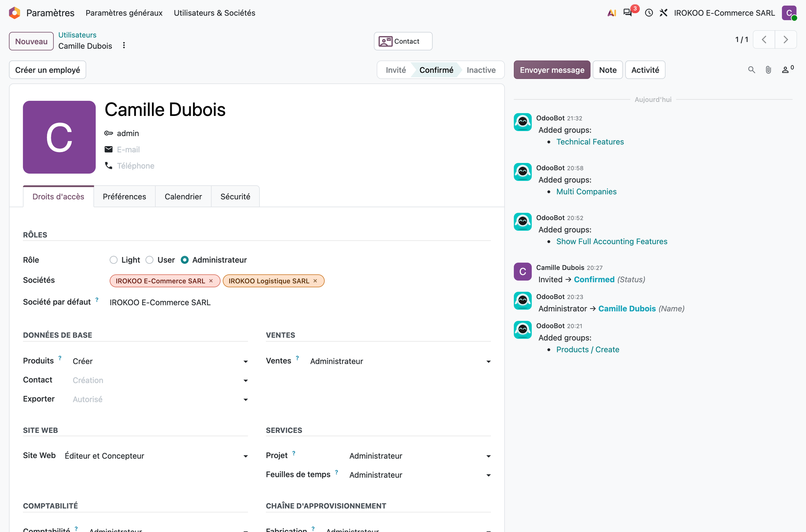The image size is (806, 532).
Task: Remove the IROKOO Logistique SARL company tag
Action: 315,281
